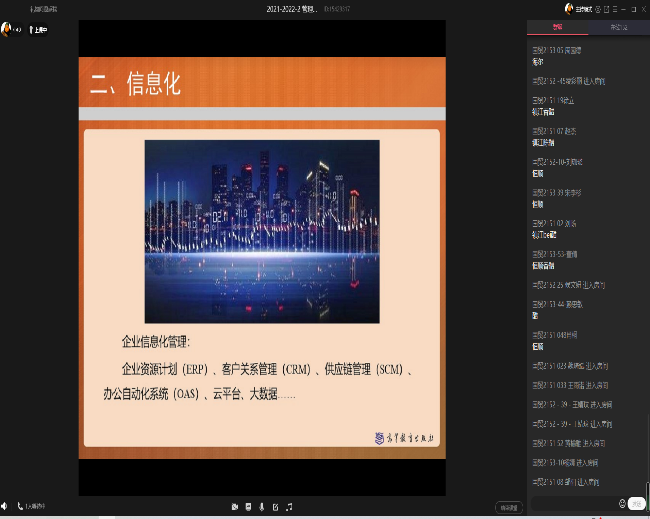650x519 pixels.
Task: Switch to the members tab in the right panel
Action: pyautogui.click(x=618, y=28)
